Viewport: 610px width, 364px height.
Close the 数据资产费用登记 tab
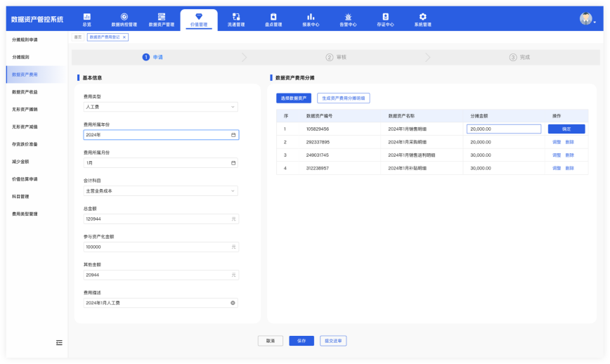pos(124,37)
